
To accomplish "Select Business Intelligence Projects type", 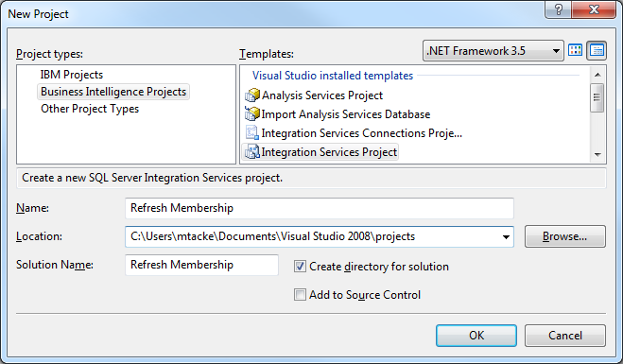I will point(113,92).
